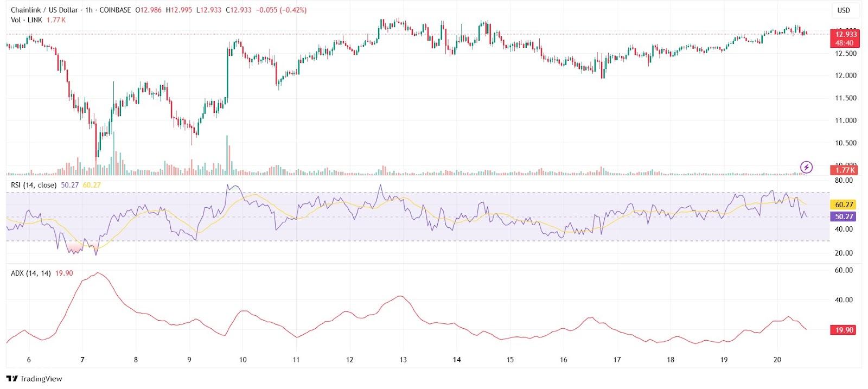868x389 pixels.
Task: Click the 12.500 price axis label
Action: (846, 53)
